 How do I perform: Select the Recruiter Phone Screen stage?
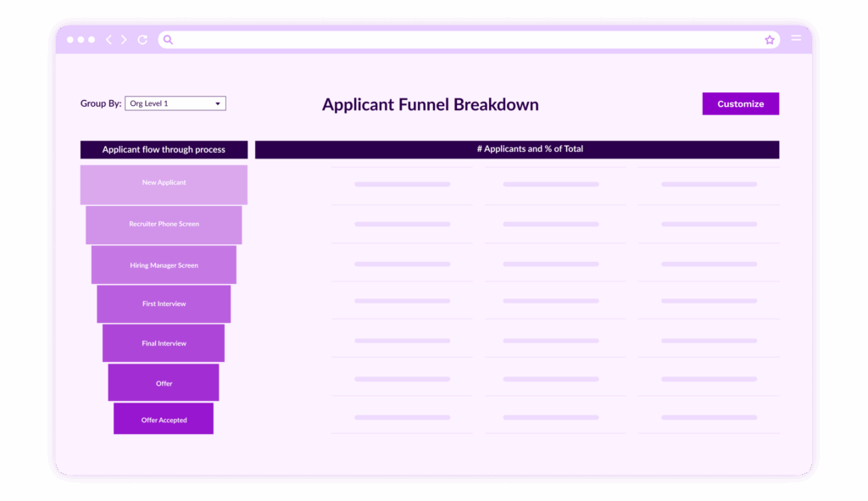164,225
